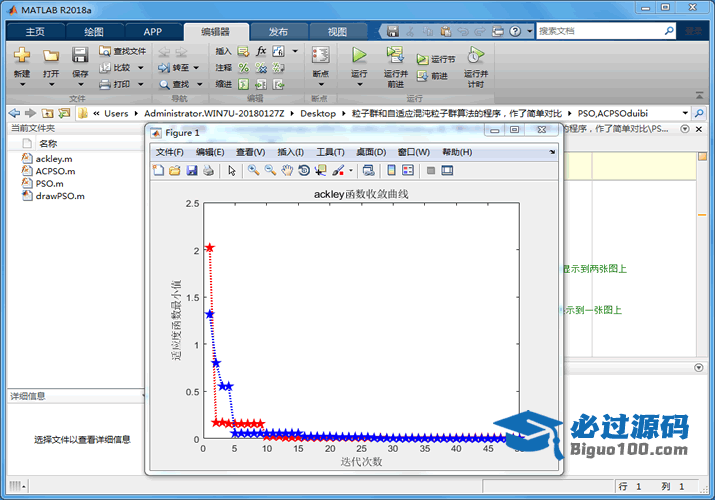Viewport: 715px width, 500px height.
Task: Click the 断点 (Breakpoints) icon
Action: point(321,55)
